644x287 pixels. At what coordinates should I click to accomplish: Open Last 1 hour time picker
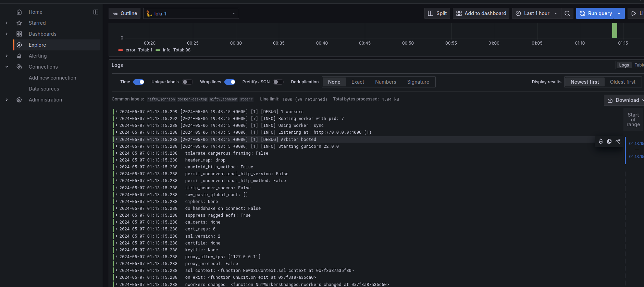[x=536, y=13]
